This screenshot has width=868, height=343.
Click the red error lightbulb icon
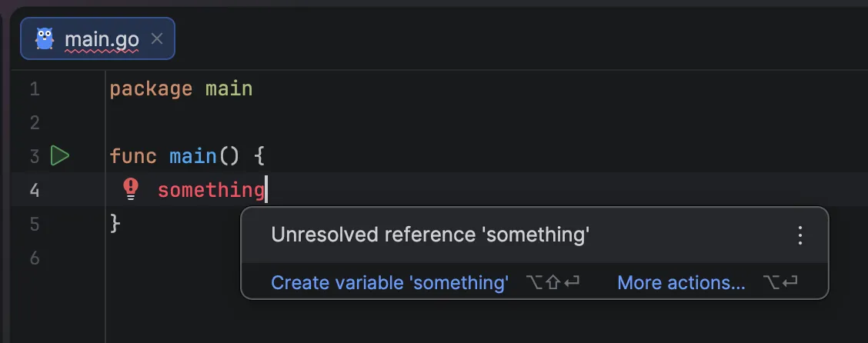tap(131, 188)
